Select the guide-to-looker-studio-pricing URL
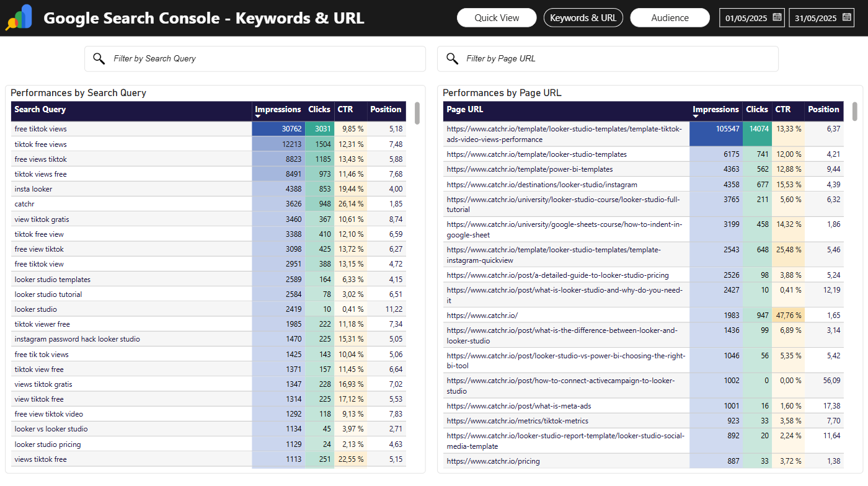Image resolution: width=868 pixels, height=486 pixels. pos(557,275)
